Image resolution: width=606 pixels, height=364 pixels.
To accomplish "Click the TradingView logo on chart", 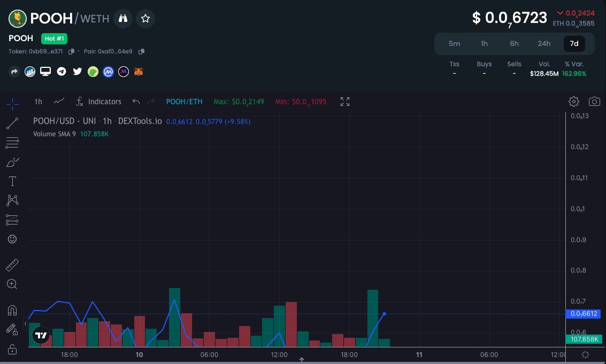I will 41,335.
